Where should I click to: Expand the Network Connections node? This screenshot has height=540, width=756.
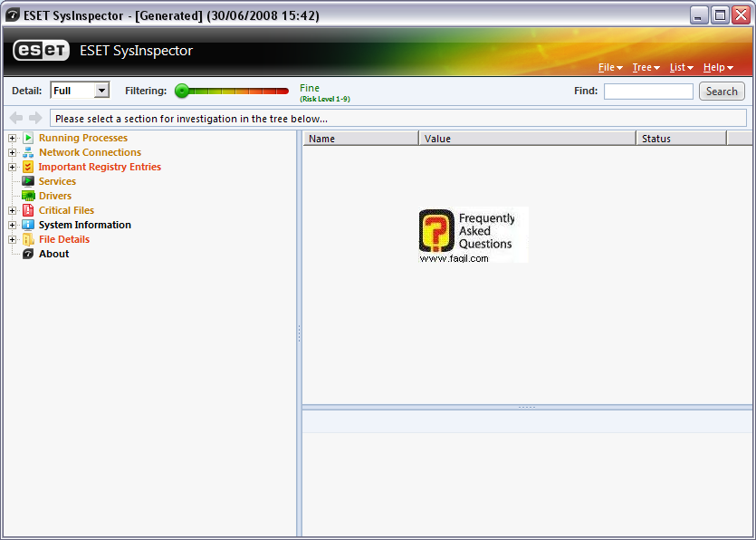(x=12, y=152)
